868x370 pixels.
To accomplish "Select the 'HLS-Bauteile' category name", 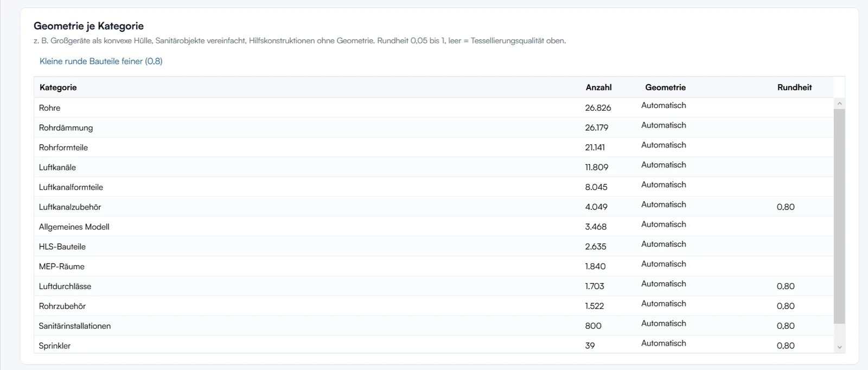I will click(x=62, y=246).
